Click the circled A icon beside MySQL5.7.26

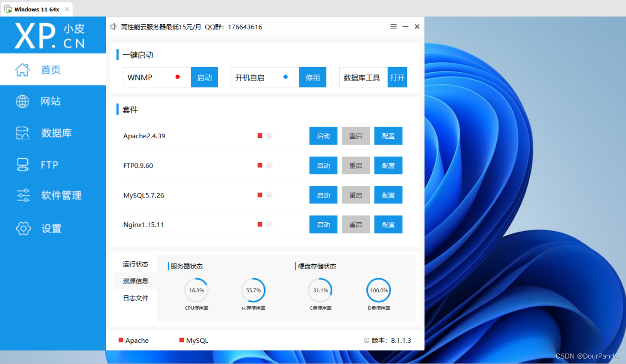269,195
